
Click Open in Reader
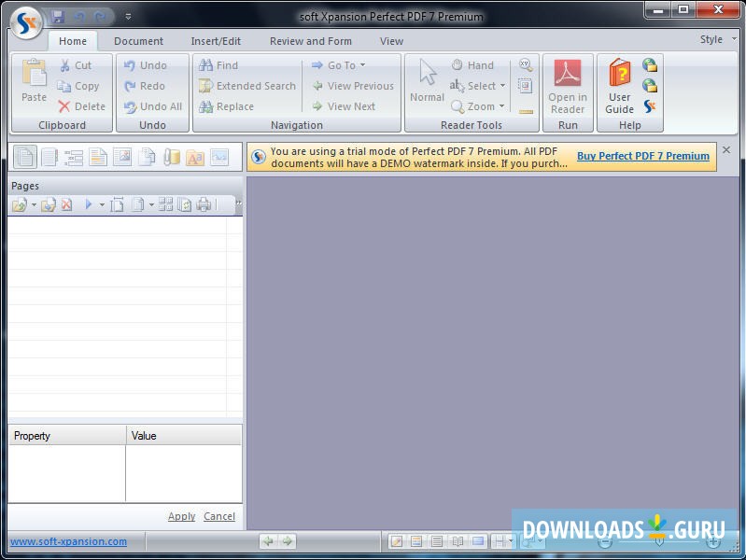(x=568, y=87)
